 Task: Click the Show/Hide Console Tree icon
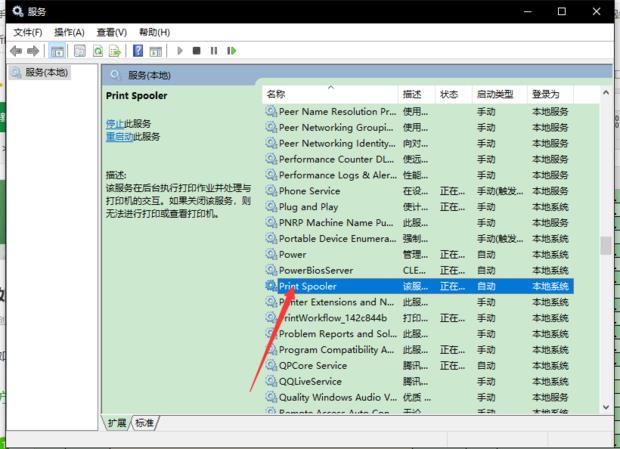click(x=57, y=50)
